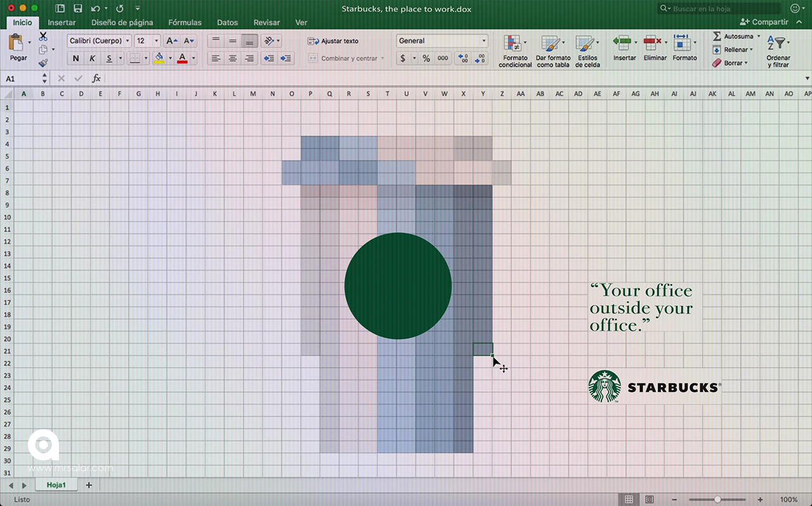Image resolution: width=812 pixels, height=506 pixels.
Task: Toggle underline formatting with the S icon
Action: [x=107, y=58]
